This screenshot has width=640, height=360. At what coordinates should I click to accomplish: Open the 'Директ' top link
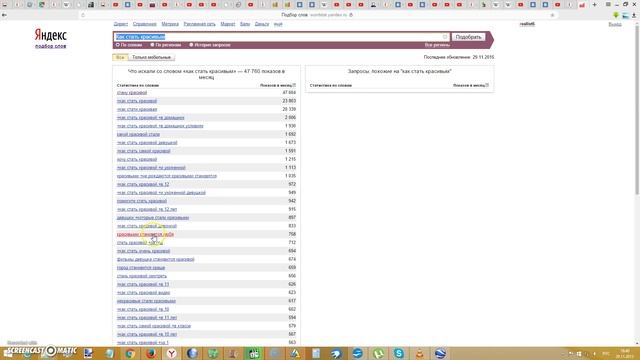(x=120, y=24)
